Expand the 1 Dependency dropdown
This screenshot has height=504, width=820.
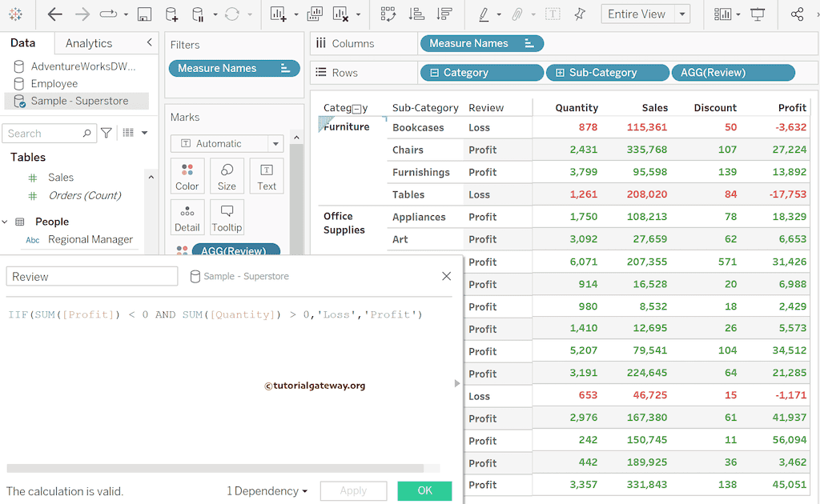(267, 491)
